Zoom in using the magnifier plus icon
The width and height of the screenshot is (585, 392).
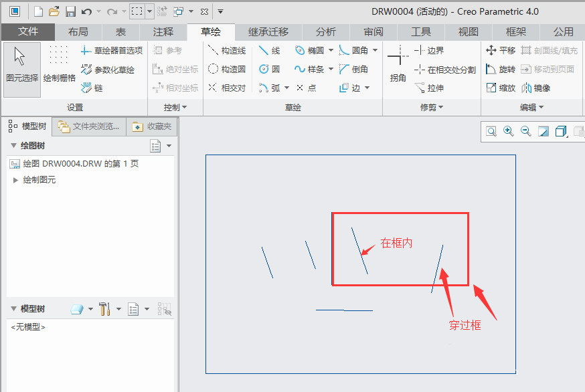(507, 131)
